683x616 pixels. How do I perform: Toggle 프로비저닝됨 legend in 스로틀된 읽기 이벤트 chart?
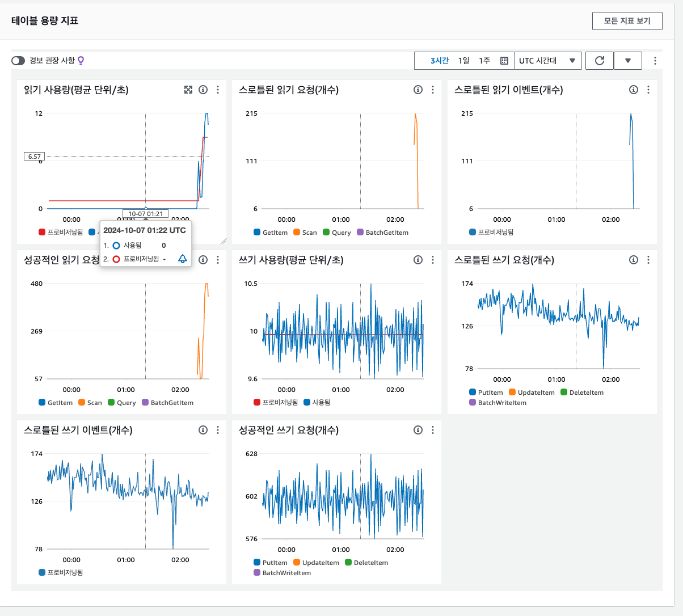click(492, 232)
